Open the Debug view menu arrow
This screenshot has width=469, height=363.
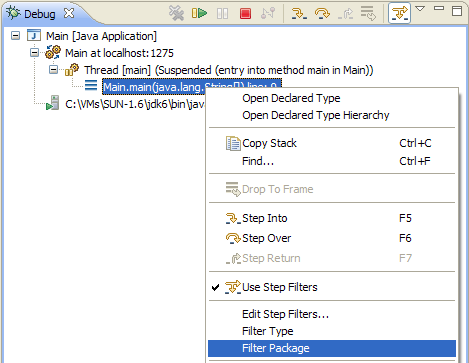pos(420,9)
